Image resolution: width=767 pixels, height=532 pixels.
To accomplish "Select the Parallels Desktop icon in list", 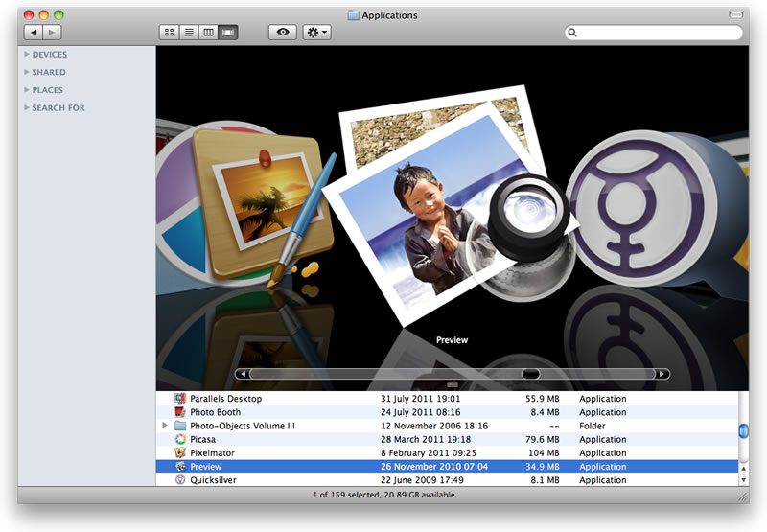I will 180,399.
